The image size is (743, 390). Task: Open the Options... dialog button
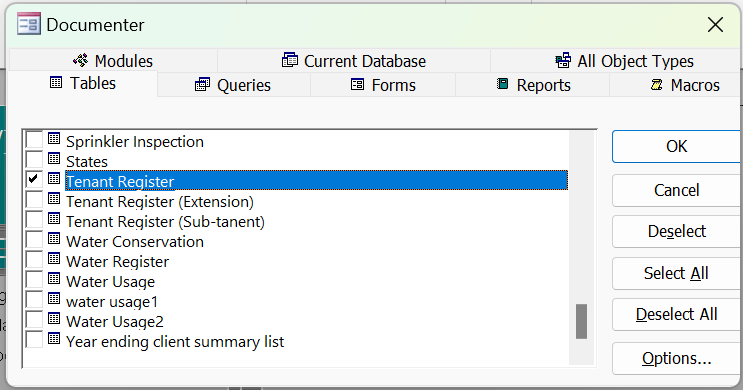tap(676, 358)
